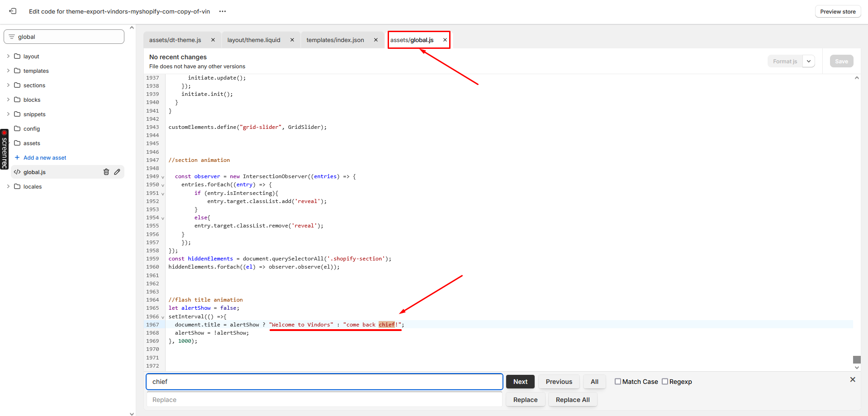This screenshot has width=868, height=416.
Task: Expand the templates folder chevron
Action: tap(8, 71)
